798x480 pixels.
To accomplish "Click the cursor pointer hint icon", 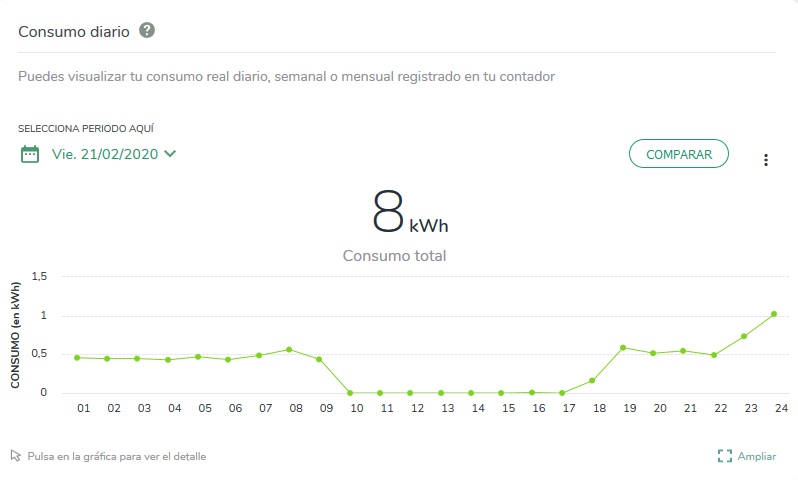I will (x=16, y=455).
